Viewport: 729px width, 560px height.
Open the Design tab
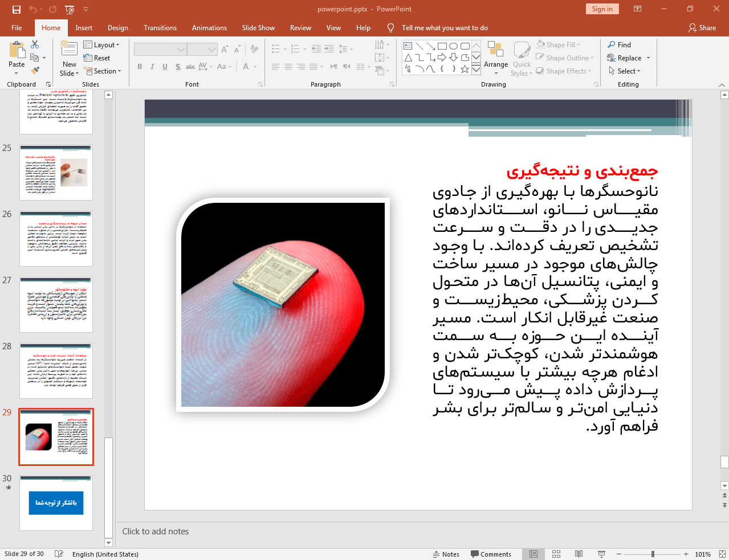[118, 28]
